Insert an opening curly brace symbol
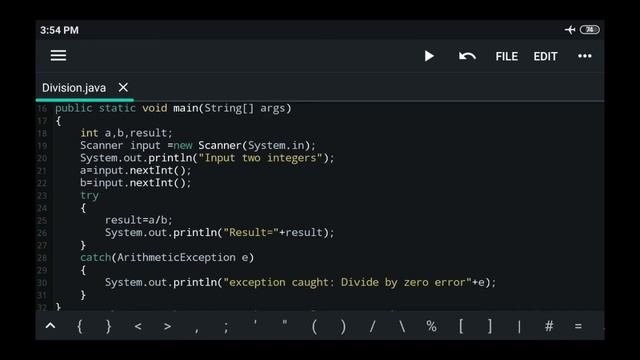Screen dimensions: 640x360 pos(80,326)
